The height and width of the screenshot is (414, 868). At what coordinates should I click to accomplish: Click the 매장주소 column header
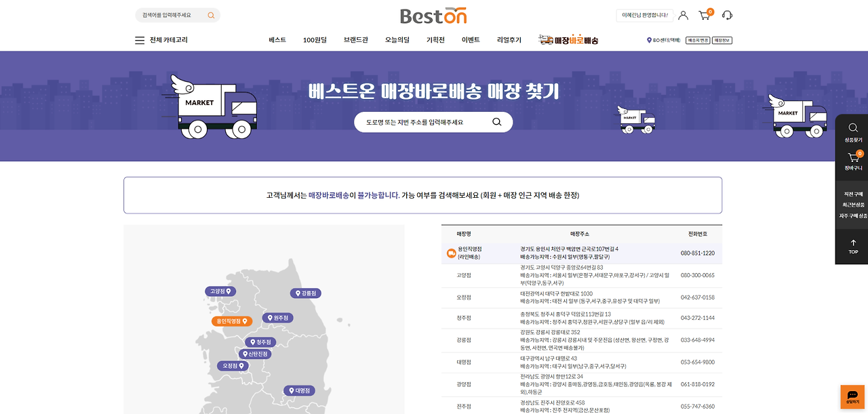click(581, 234)
